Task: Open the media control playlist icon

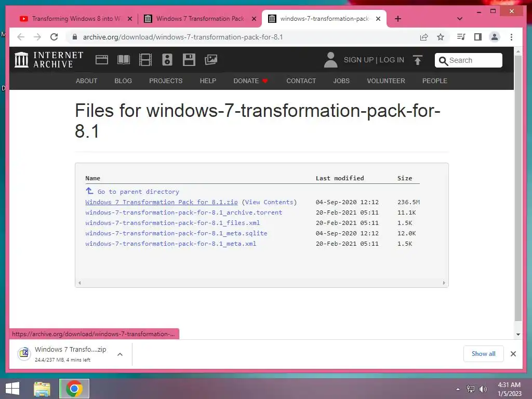Action: [x=461, y=37]
